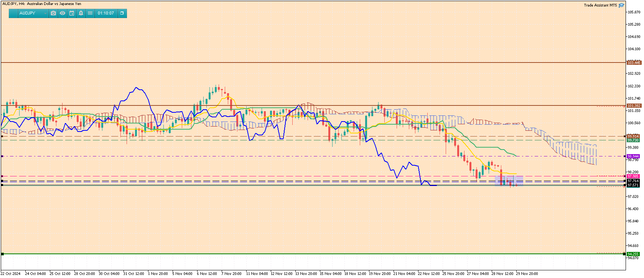Select the 103.445 brown price label
Screen dimensions: 644x278
634,63
